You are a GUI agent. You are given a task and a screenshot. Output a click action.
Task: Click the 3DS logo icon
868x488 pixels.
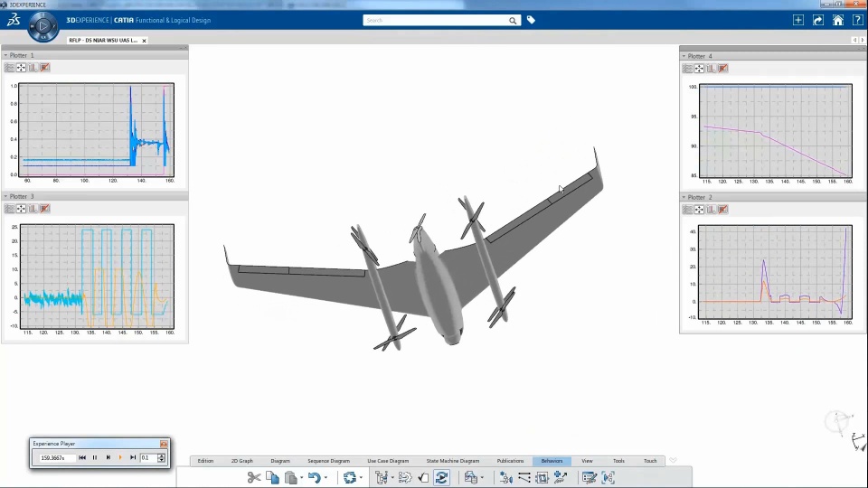tap(14, 21)
